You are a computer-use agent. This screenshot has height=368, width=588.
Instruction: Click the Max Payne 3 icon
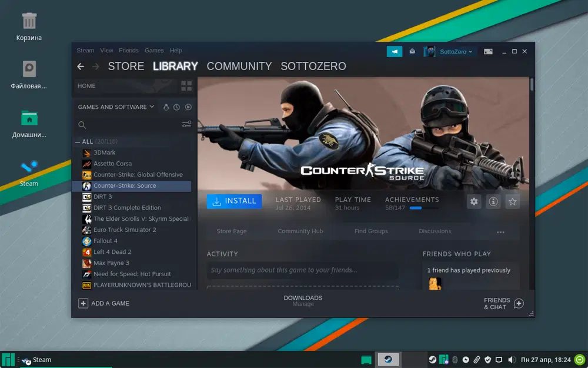pyautogui.click(x=86, y=263)
